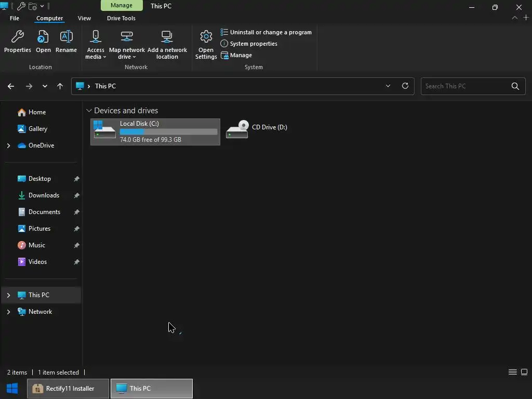Expand the OneDrive tree node
532x399 pixels.
click(8, 145)
